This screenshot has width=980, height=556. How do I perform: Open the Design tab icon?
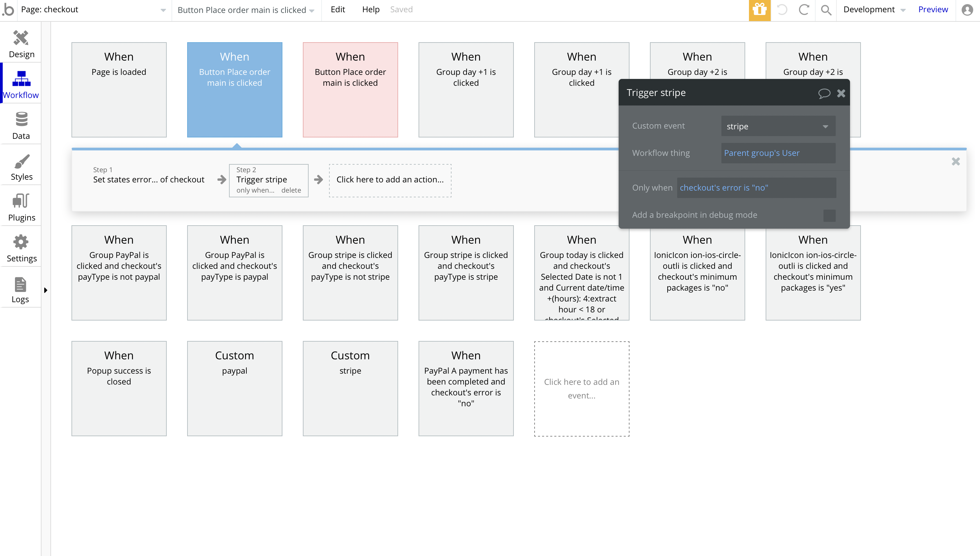(21, 38)
